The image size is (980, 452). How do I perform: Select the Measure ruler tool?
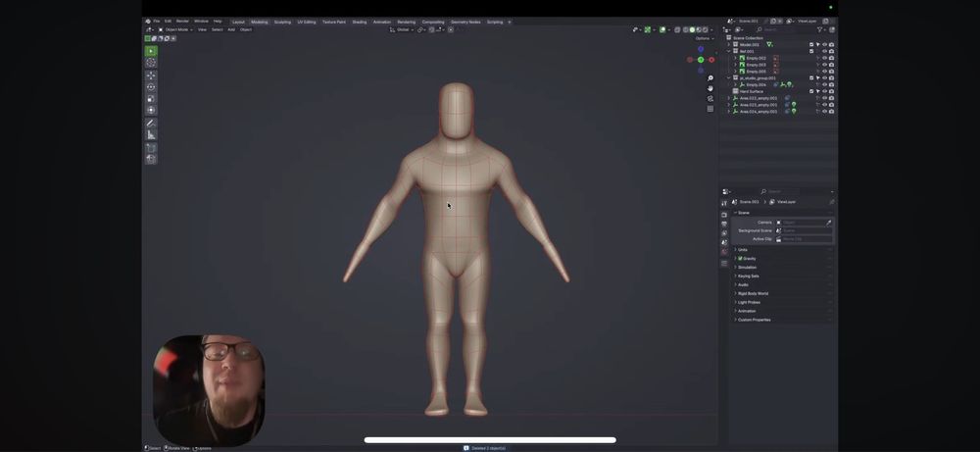click(151, 135)
